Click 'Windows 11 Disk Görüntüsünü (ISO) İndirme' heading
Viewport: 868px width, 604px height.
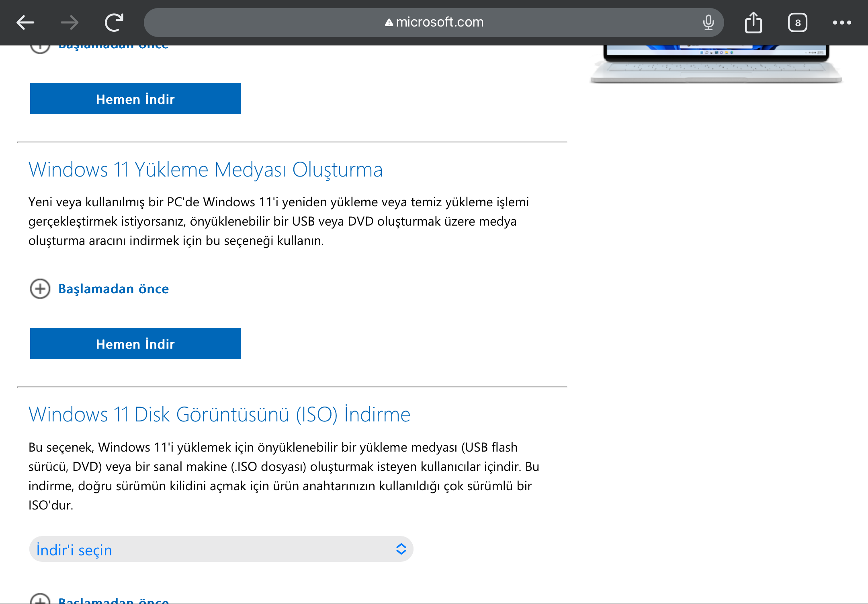click(x=219, y=414)
